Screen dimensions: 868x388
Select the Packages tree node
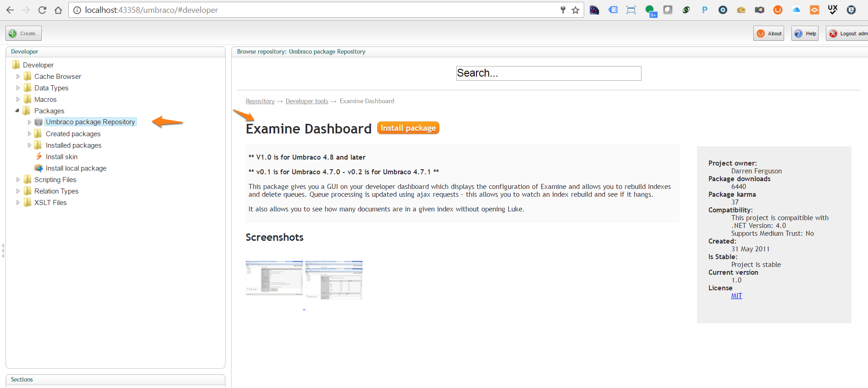pyautogui.click(x=49, y=111)
